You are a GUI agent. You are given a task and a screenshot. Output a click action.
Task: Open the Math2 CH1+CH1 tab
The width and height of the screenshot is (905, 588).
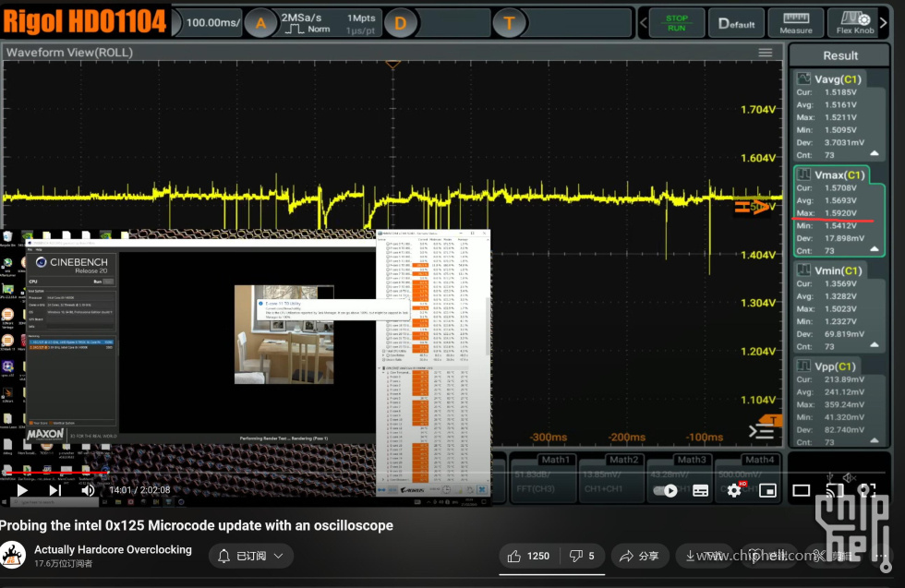pyautogui.click(x=610, y=478)
